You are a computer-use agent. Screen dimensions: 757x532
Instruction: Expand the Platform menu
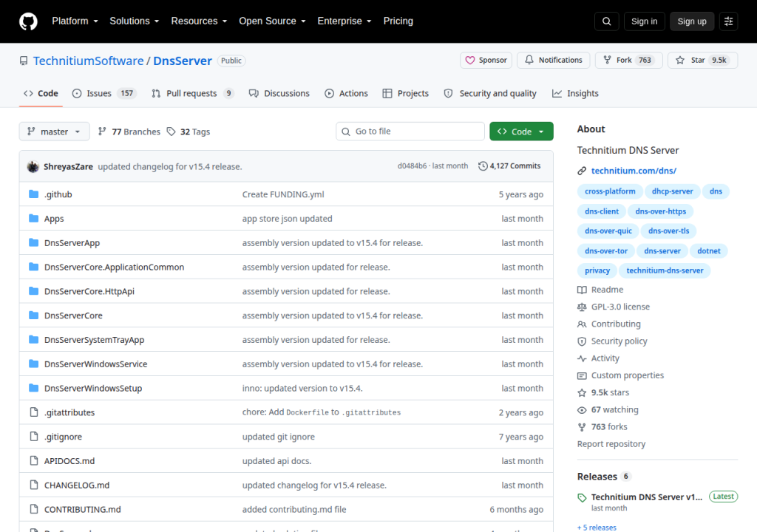pos(75,21)
